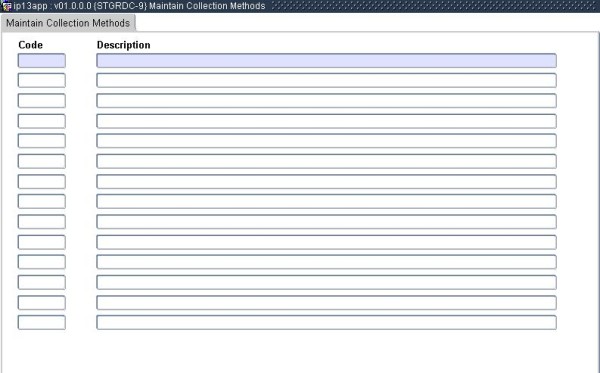Click the eighth row Code field
Screen dimensions: 600x373
point(42,201)
